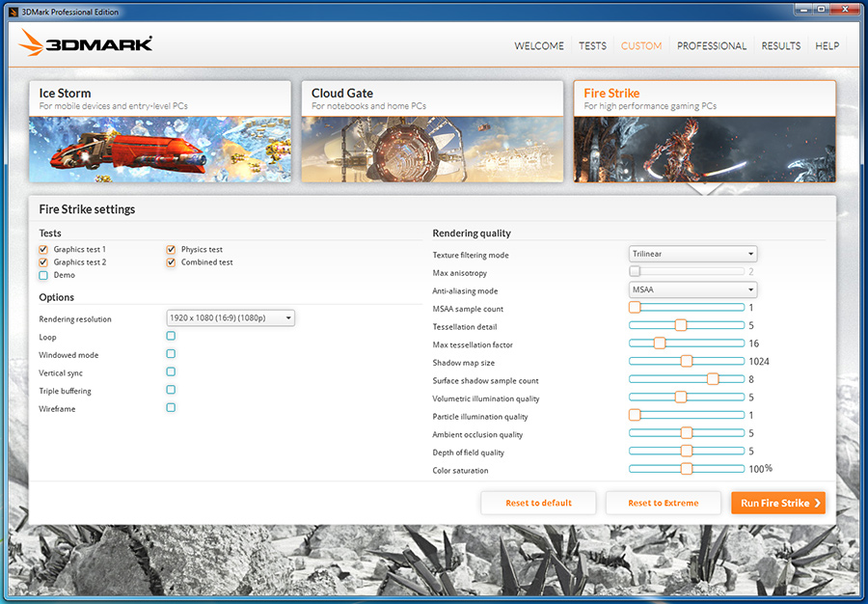The image size is (868, 604).
Task: Uncheck Graphics test 1
Action: (x=43, y=250)
